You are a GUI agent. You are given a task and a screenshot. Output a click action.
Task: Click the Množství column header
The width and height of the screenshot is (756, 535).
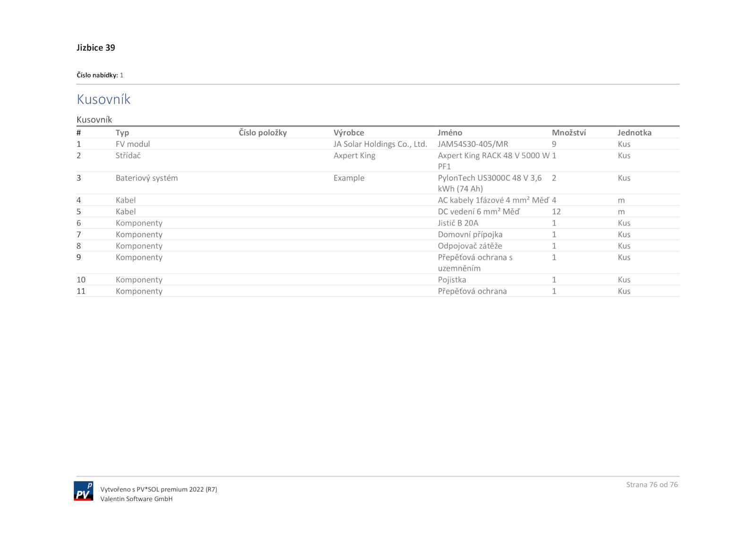pyautogui.click(x=568, y=133)
